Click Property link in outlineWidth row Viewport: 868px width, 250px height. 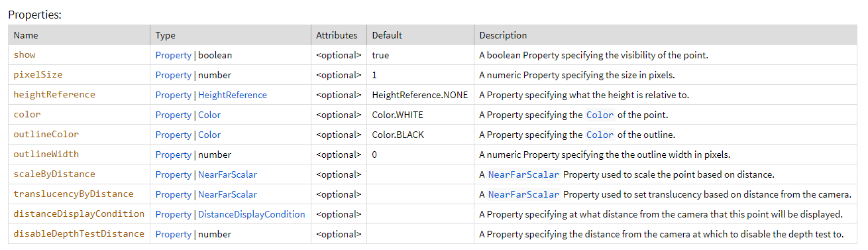[x=173, y=155]
